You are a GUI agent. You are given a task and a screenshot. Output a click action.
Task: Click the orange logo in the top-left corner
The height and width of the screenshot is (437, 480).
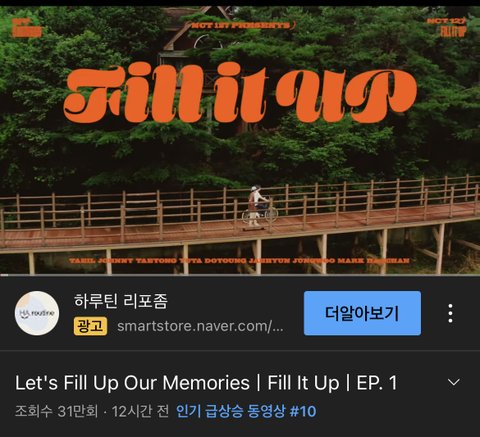coord(27,28)
